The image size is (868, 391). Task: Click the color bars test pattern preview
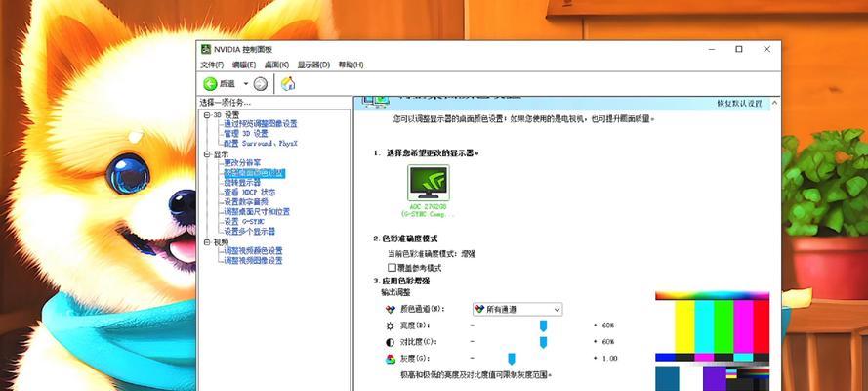click(713, 341)
